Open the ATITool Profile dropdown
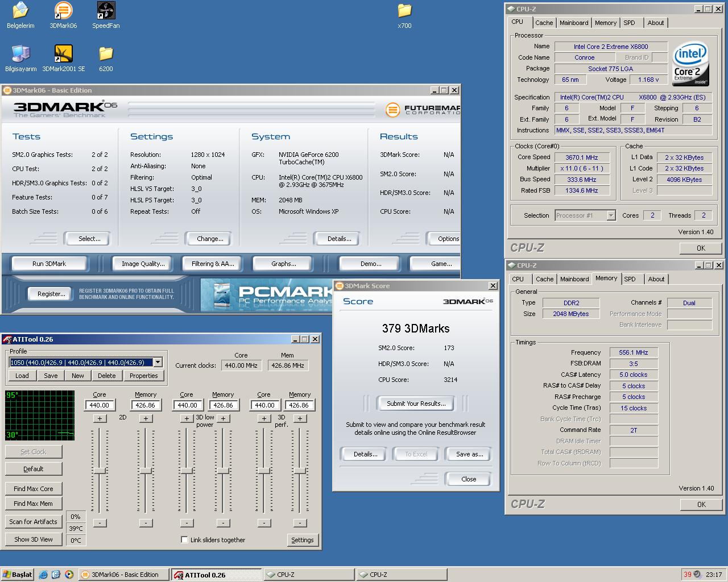728x582 pixels. pyautogui.click(x=158, y=363)
